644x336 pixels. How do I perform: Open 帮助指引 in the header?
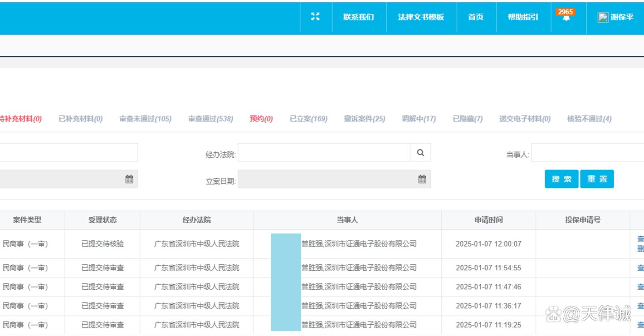[523, 17]
